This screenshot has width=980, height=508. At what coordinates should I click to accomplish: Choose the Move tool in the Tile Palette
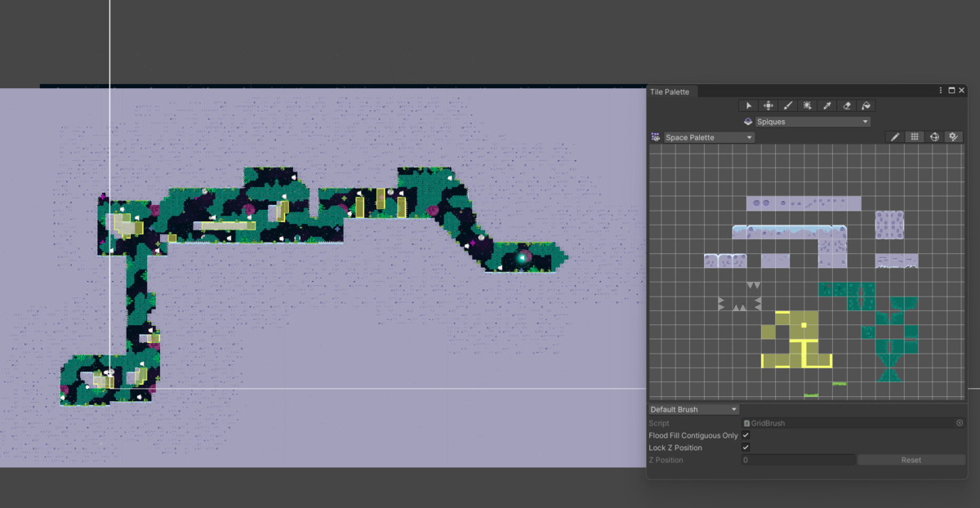point(768,105)
